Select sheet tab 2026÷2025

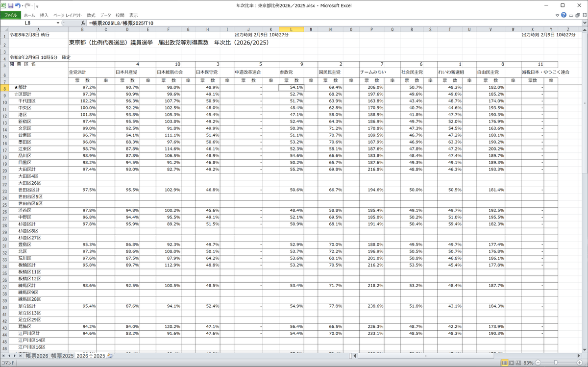pyautogui.click(x=91, y=355)
